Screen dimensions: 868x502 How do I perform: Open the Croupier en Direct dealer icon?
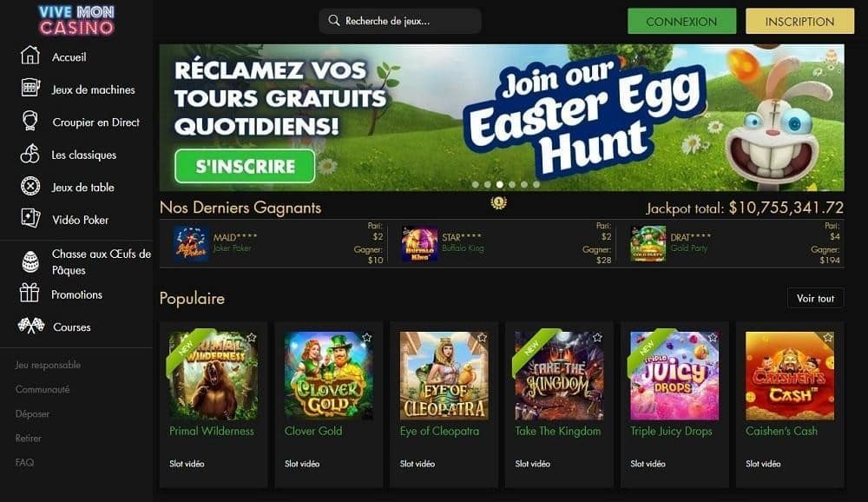click(30, 121)
